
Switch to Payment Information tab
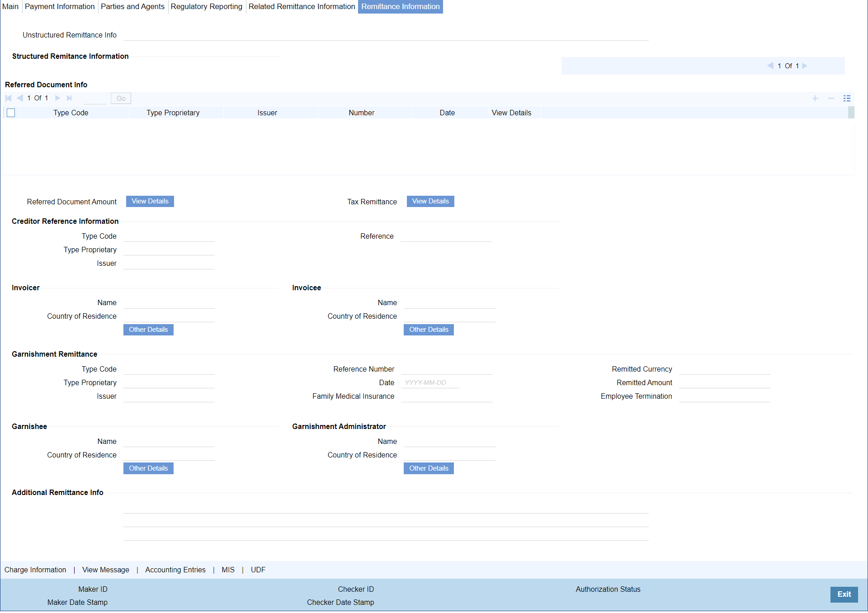click(60, 6)
